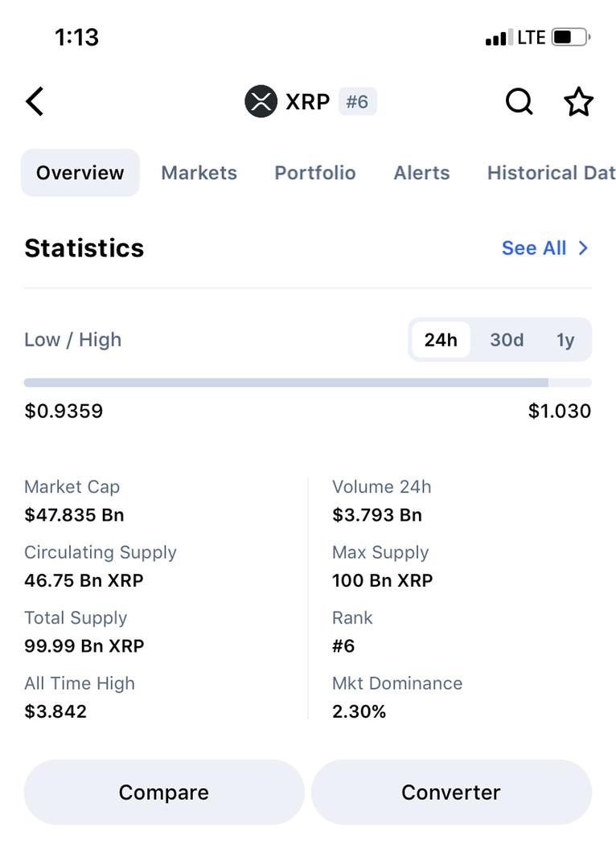
Task: Open the Converter button
Action: click(x=451, y=792)
